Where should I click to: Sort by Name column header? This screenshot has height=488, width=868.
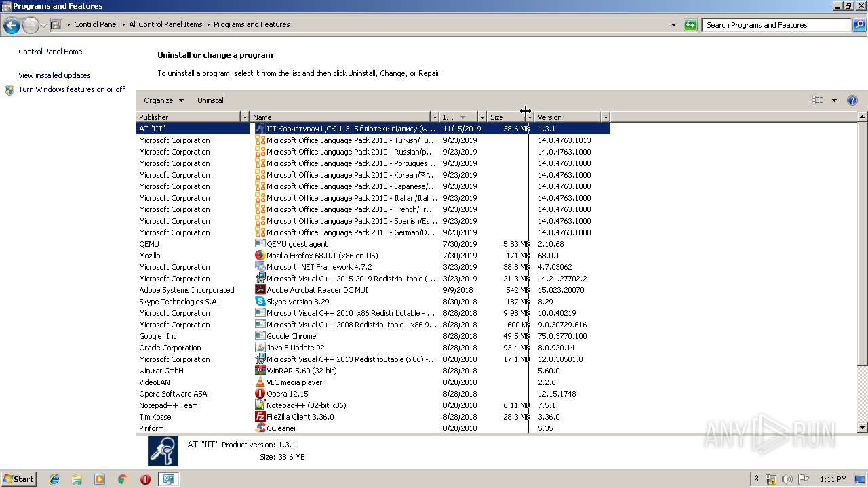(340, 117)
